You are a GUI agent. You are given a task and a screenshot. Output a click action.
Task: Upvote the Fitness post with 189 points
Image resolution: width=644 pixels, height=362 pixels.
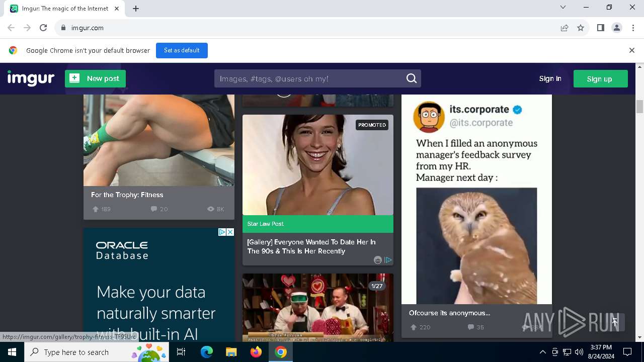[96, 209]
